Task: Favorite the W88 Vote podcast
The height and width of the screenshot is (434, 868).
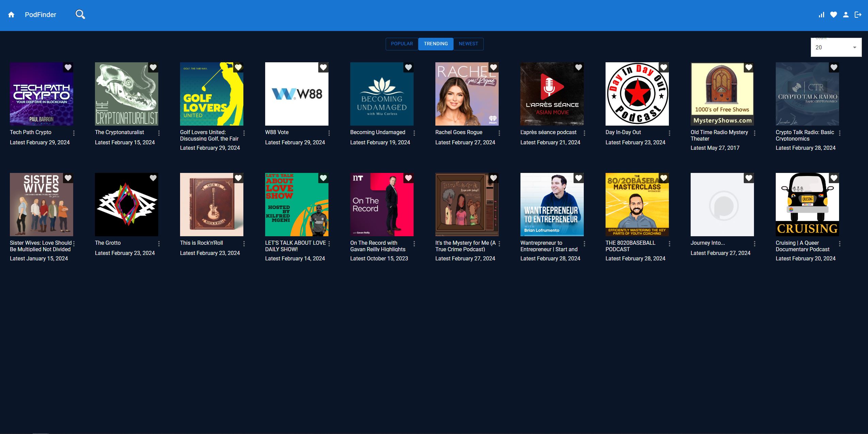Action: (323, 67)
